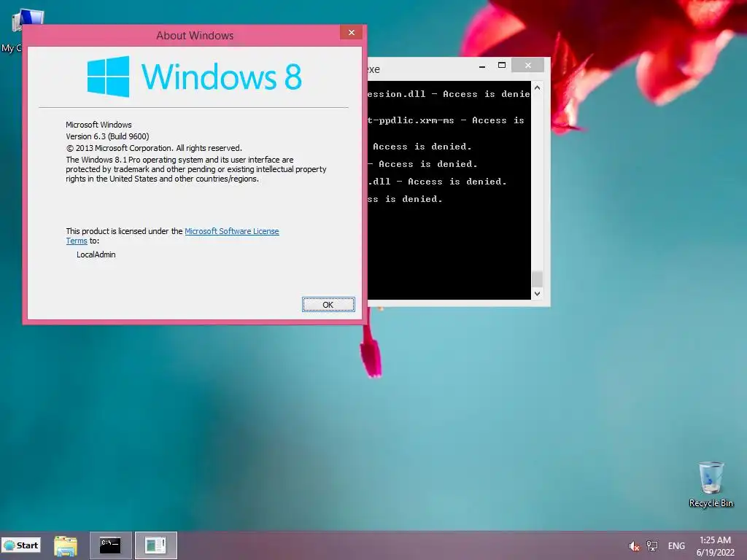Maximize the command prompt window
Image resolution: width=747 pixels, height=560 pixels.
pyautogui.click(x=502, y=65)
